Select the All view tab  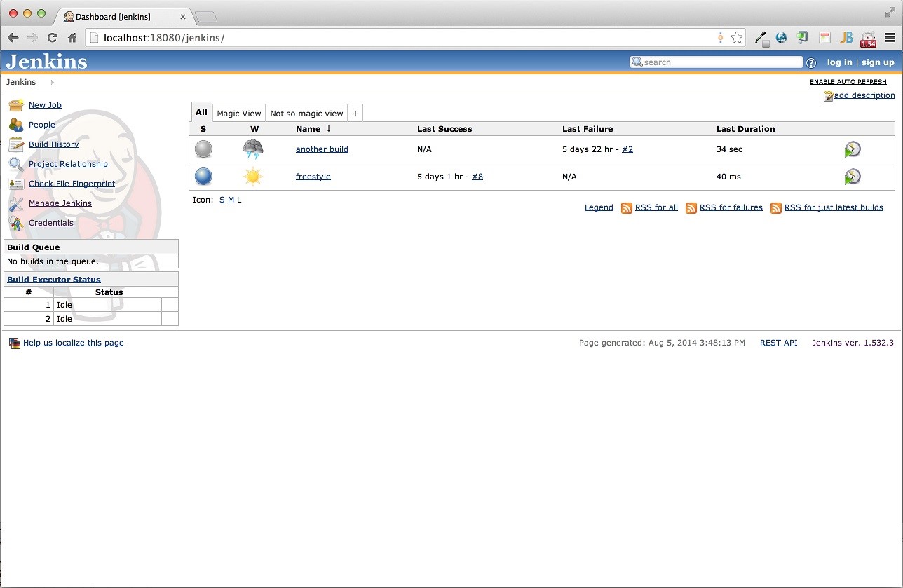tap(202, 112)
